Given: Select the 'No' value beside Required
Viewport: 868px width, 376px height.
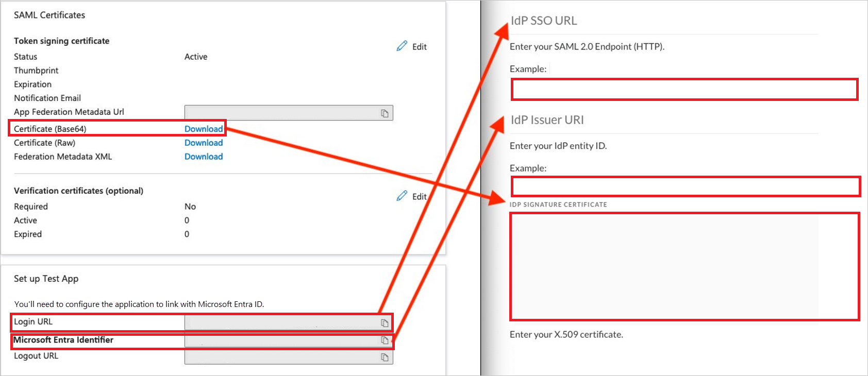Looking at the screenshot, I should pos(190,207).
